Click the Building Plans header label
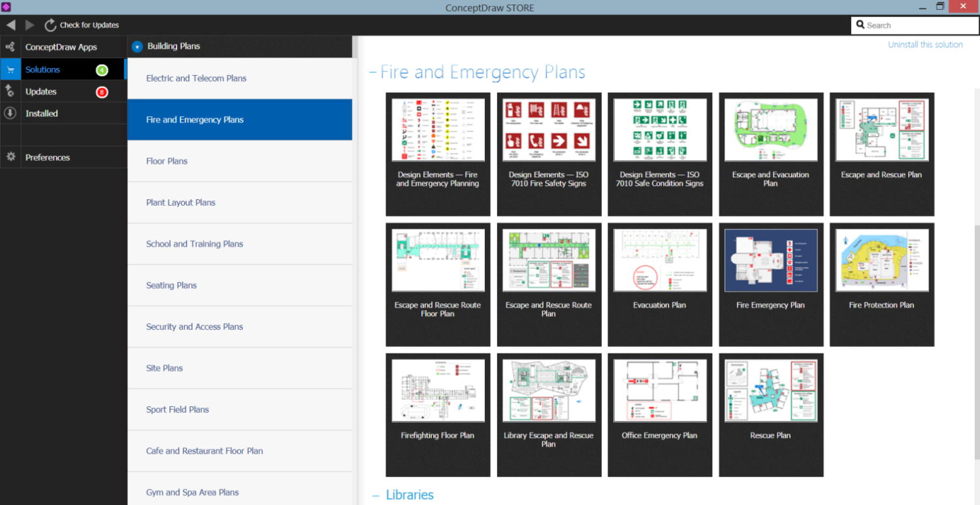The image size is (980, 505). click(x=174, y=46)
